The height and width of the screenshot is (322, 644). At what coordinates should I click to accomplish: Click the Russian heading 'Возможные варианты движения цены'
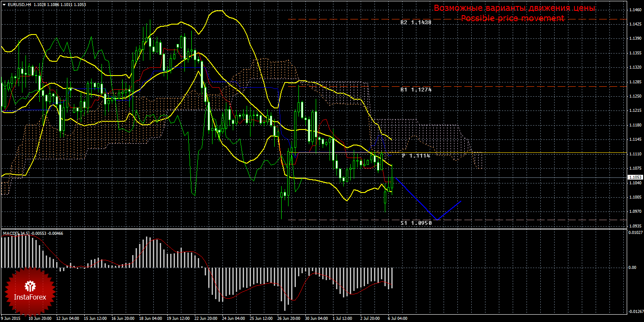point(514,8)
